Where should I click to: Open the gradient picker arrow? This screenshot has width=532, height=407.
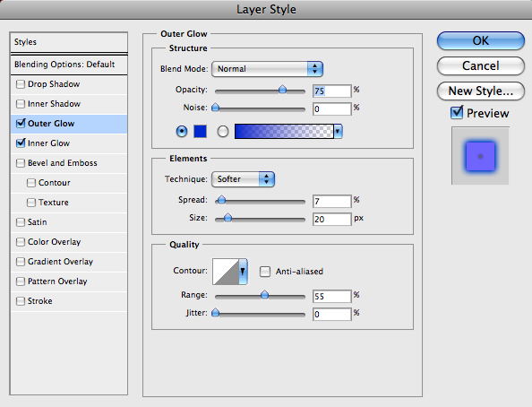[338, 132]
